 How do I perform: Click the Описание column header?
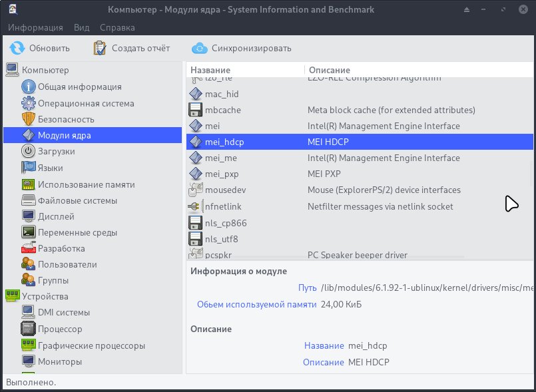pos(329,70)
